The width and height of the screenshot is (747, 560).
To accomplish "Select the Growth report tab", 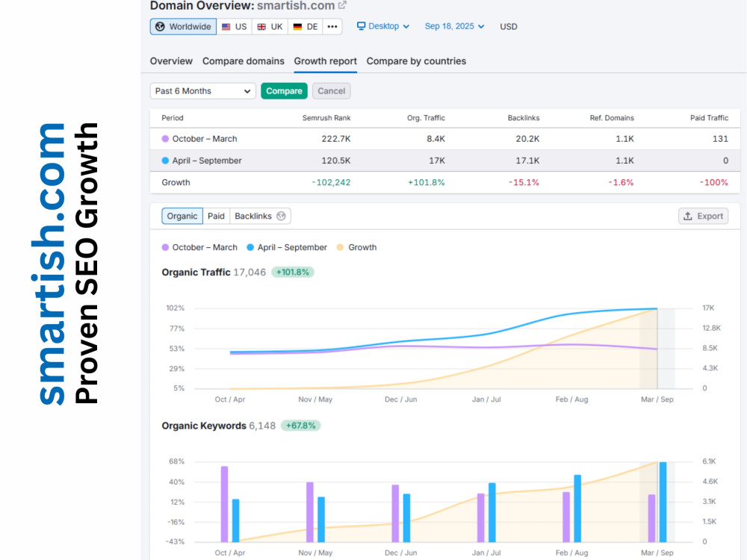I will (x=326, y=61).
